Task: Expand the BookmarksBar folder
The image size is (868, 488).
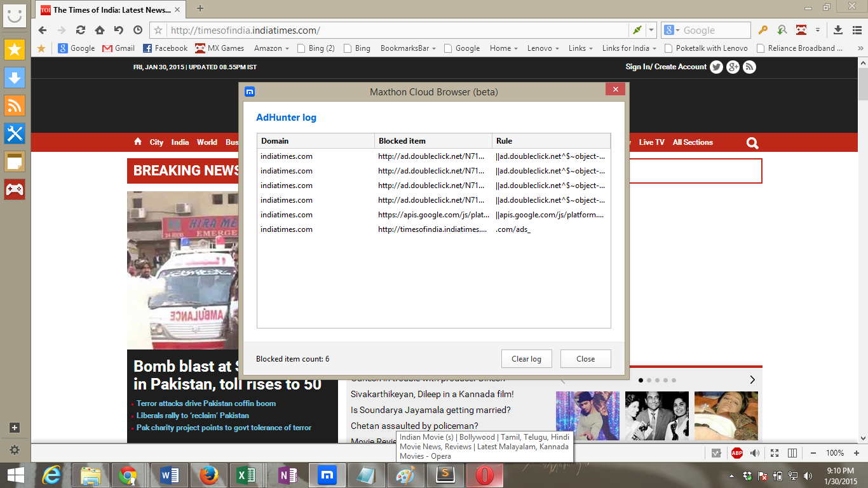Action: click(x=408, y=48)
